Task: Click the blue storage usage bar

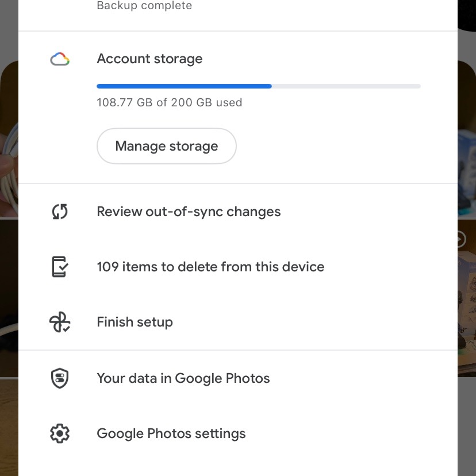Action: [184, 86]
